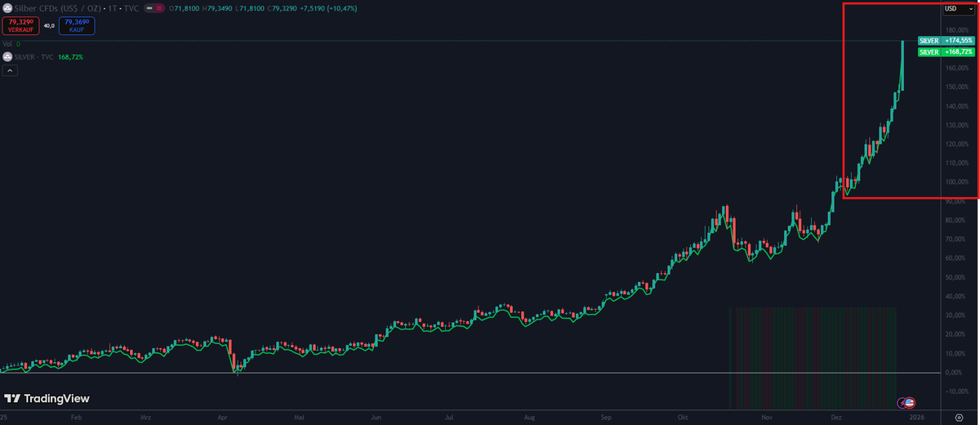Click the blue KAUF buy button
Viewport: 980px width, 425px height.
tap(77, 26)
